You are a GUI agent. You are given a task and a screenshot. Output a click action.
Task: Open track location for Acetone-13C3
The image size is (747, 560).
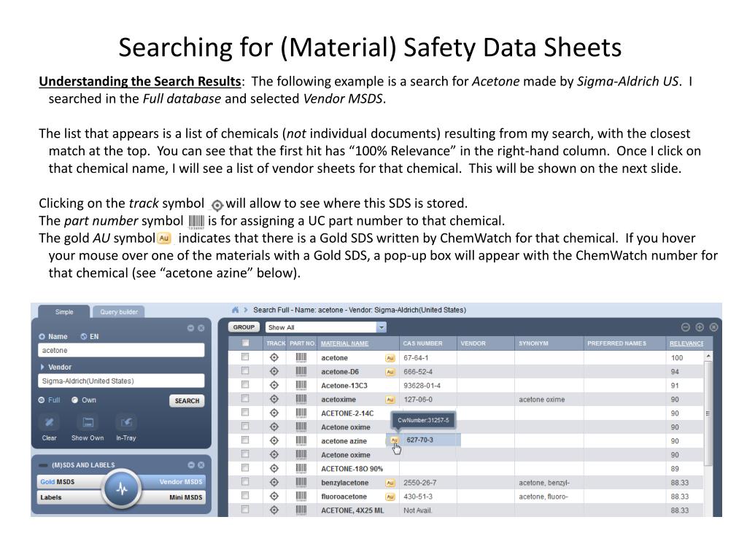point(274,385)
